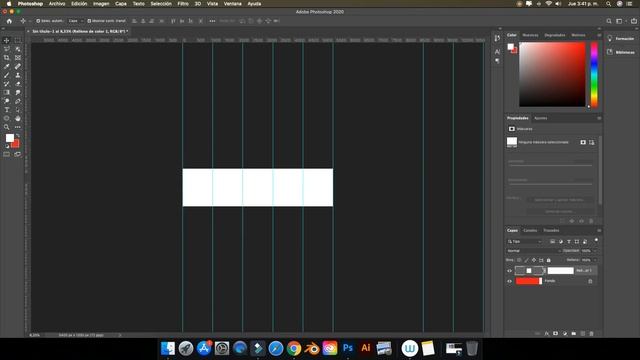Toggle type layer filter in Layers panel

click(569, 242)
